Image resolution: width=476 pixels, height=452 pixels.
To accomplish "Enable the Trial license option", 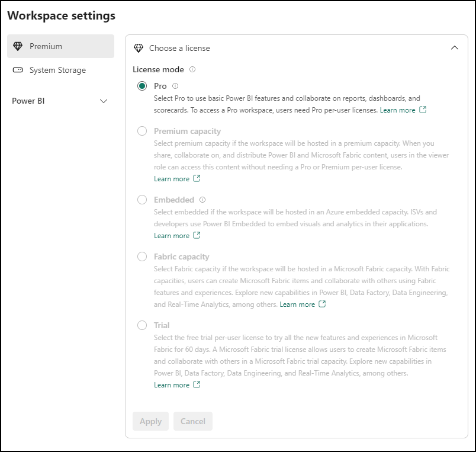I will coord(141,325).
